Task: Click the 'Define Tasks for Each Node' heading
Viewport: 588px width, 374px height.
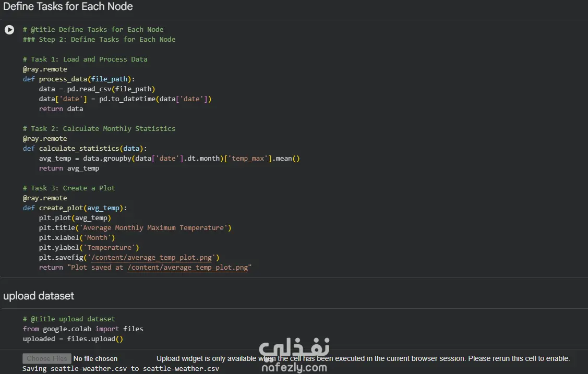Action: point(68,6)
